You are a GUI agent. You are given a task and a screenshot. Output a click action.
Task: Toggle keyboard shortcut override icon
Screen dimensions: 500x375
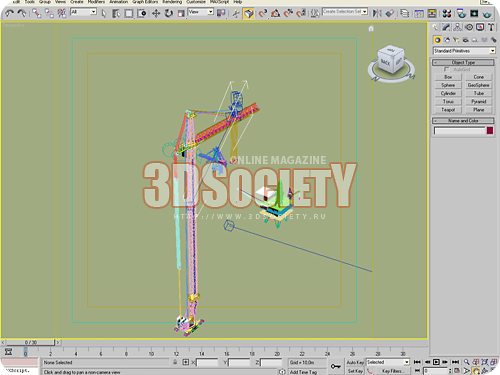coord(236,13)
